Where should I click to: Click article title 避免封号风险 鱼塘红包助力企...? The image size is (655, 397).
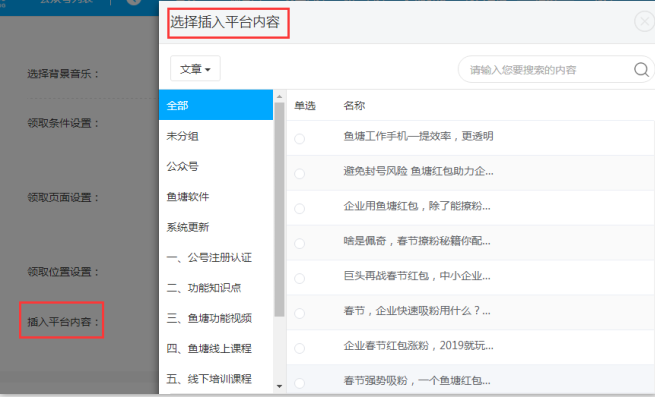pos(418,171)
